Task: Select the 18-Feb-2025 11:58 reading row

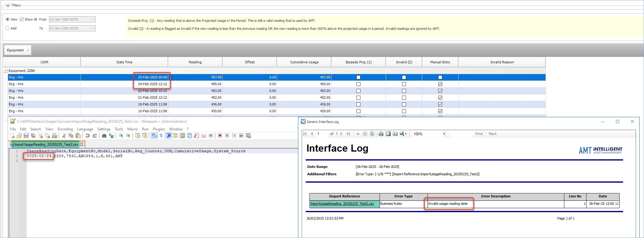Action: pyautogui.click(x=277, y=104)
